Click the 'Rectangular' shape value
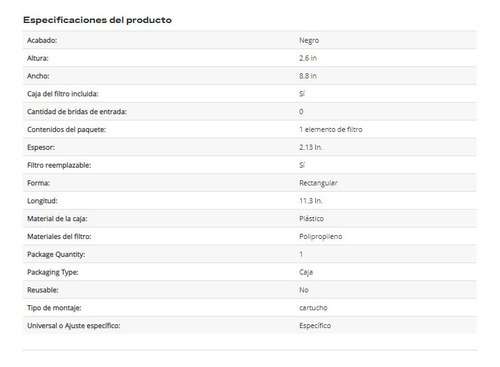The width and height of the screenshot is (500, 367). tap(318, 183)
